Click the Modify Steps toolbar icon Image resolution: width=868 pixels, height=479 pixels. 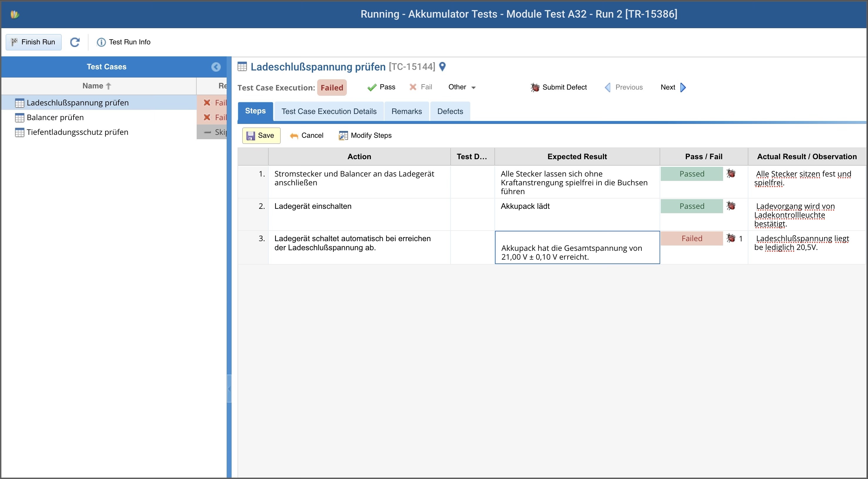point(343,135)
